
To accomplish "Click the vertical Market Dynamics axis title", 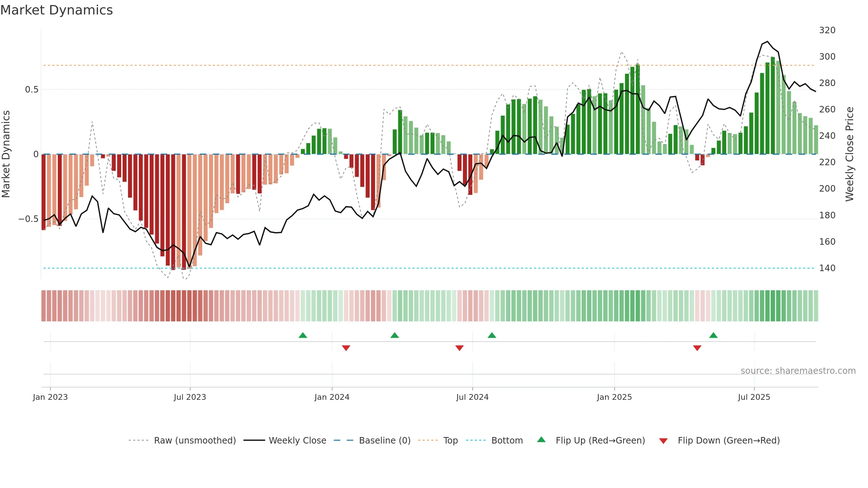I will [6, 154].
